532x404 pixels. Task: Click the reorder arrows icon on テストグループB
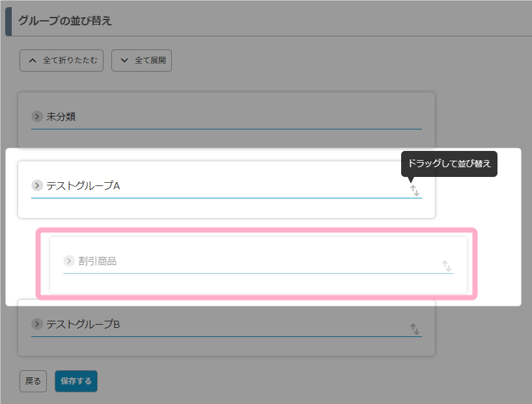coord(415,329)
